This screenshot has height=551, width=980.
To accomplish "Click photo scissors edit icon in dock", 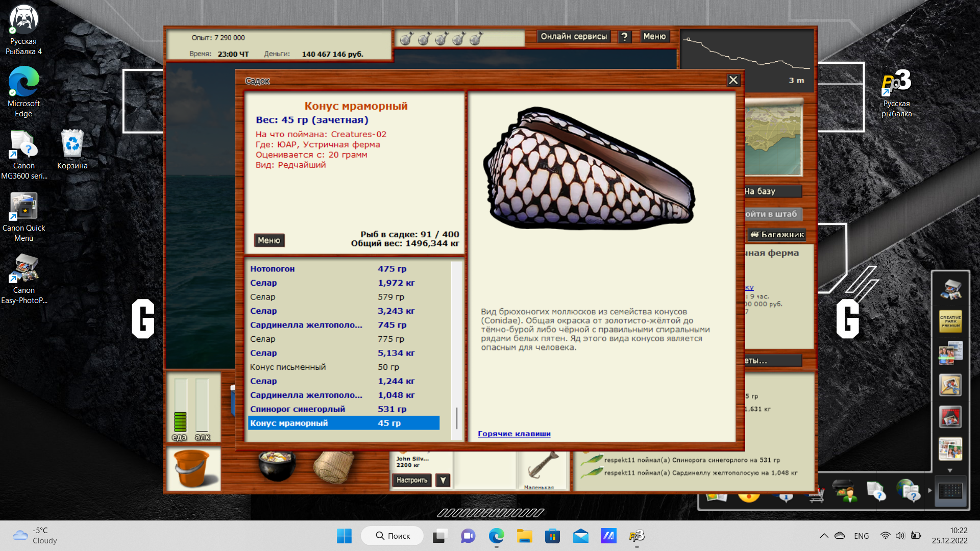I will click(950, 385).
